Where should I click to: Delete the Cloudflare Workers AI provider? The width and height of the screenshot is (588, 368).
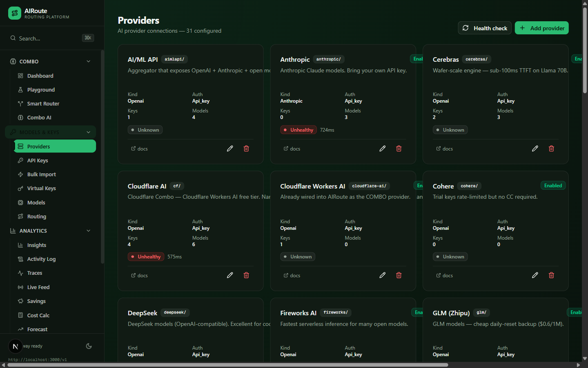point(399,275)
